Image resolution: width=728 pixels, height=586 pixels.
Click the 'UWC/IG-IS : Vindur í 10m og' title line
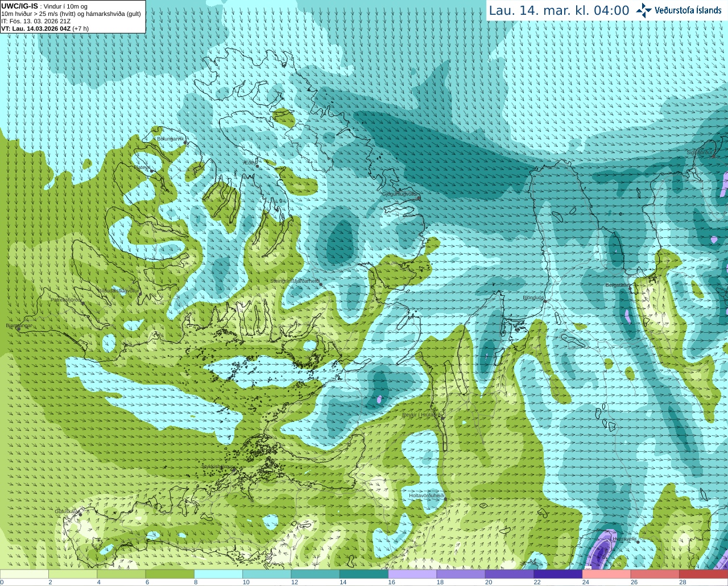(44, 6)
